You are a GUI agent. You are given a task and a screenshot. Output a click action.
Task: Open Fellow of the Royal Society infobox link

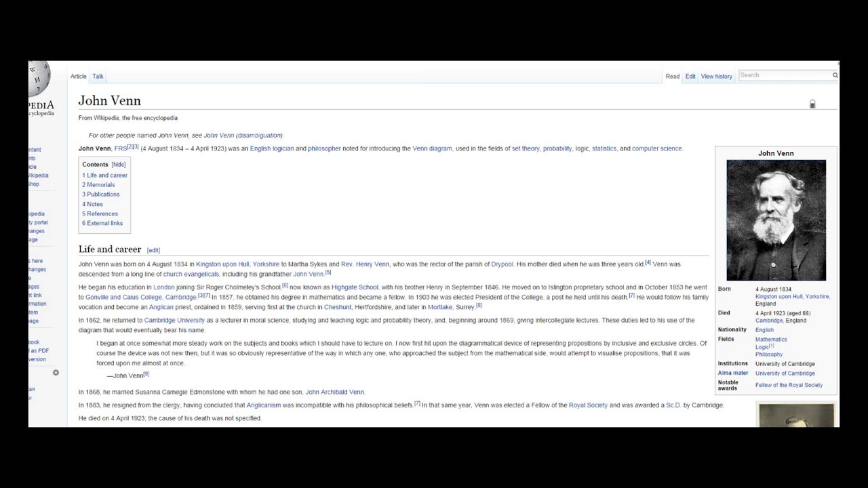pos(789,386)
